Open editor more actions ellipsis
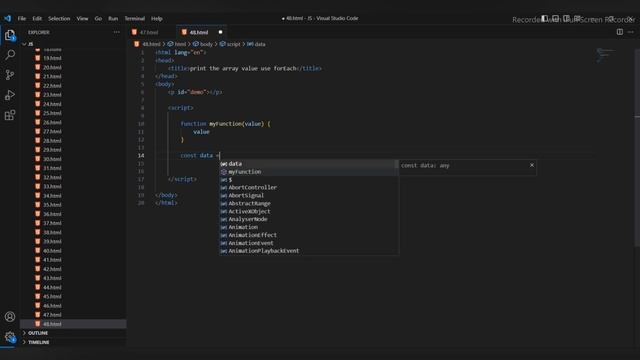This screenshot has width=640, height=360. pyautogui.click(x=631, y=32)
